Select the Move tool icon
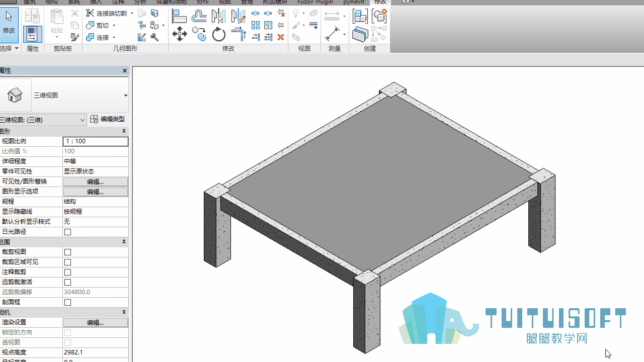The width and height of the screenshot is (644, 362). [179, 34]
